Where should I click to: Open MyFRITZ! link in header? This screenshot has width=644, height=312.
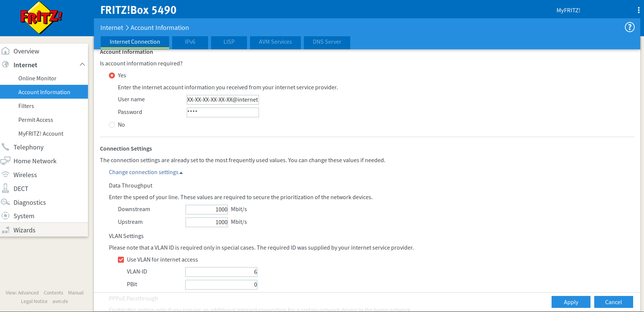pyautogui.click(x=568, y=10)
